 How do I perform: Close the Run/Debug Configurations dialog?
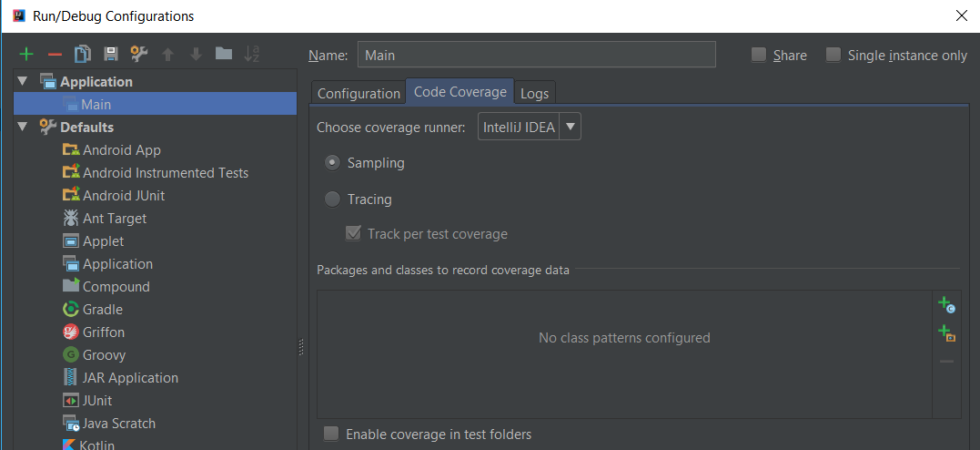click(x=962, y=16)
